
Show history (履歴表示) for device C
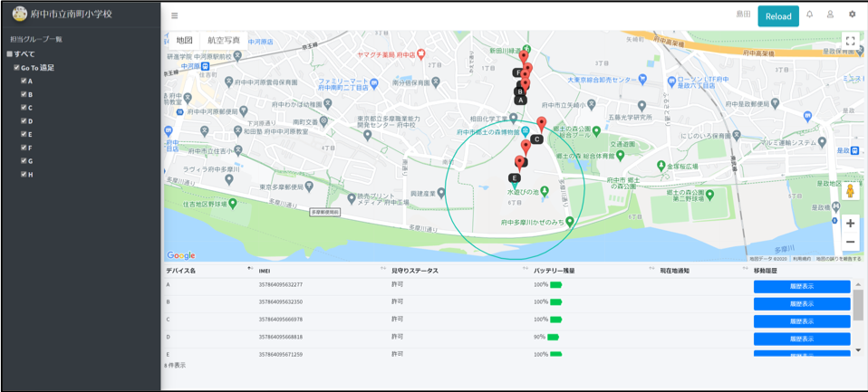pos(802,321)
